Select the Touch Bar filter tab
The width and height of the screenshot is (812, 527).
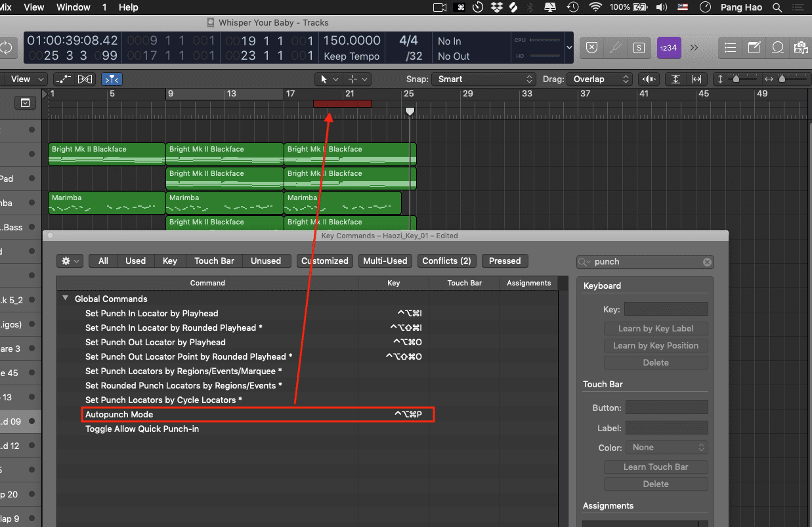(214, 261)
